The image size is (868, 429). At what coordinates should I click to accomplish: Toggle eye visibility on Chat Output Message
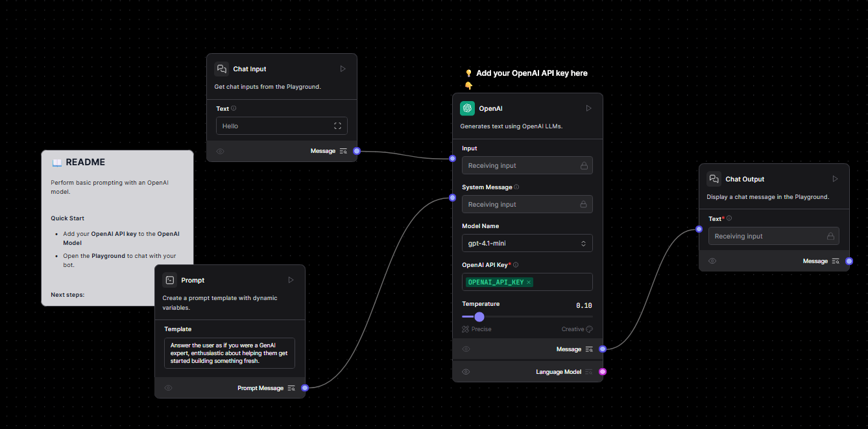click(x=712, y=261)
